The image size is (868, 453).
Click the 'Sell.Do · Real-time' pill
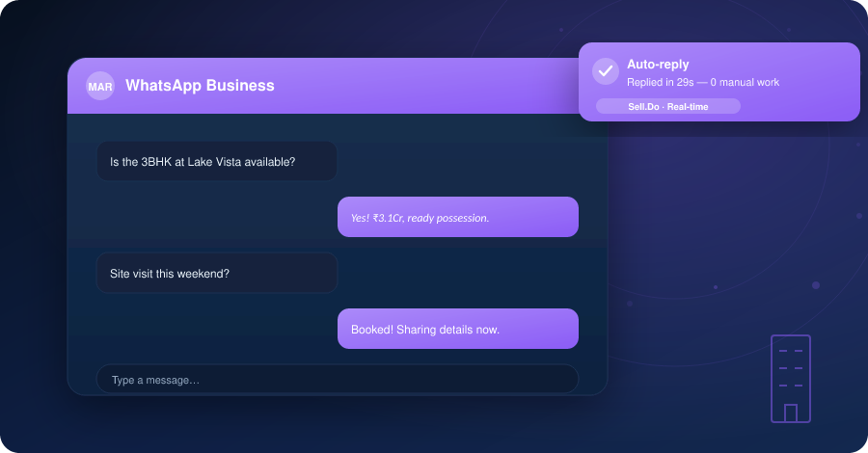(668, 106)
